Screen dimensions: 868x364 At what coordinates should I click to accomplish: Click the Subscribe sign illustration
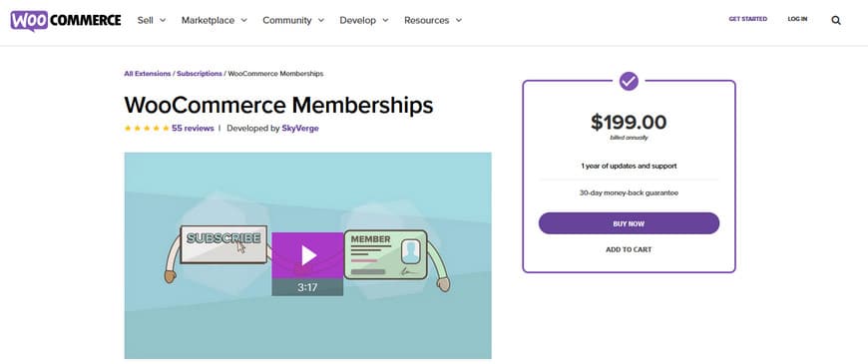pos(223,244)
